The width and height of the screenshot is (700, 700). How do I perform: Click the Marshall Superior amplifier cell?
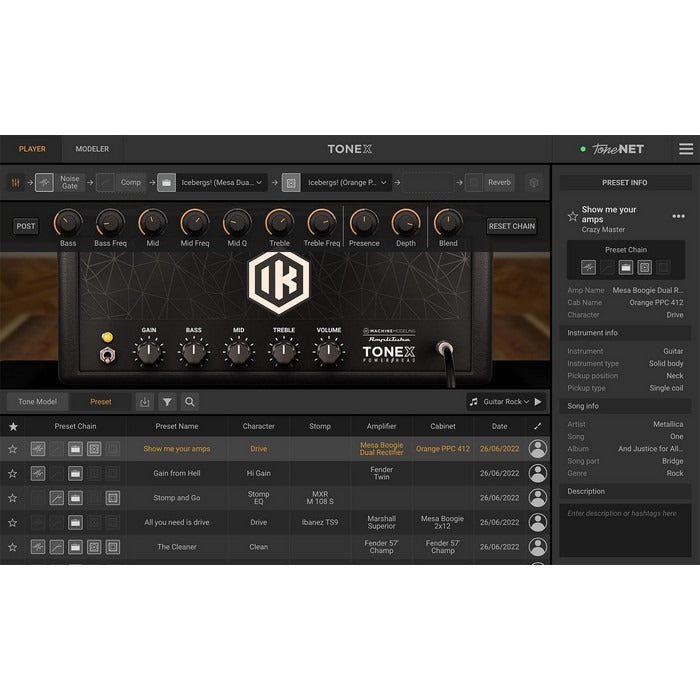381,523
